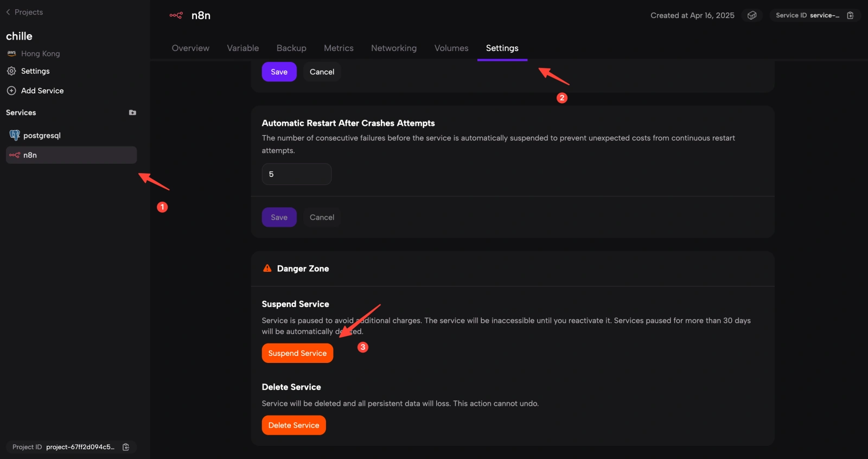
Task: Select postgresql in the services list
Action: pos(71,136)
